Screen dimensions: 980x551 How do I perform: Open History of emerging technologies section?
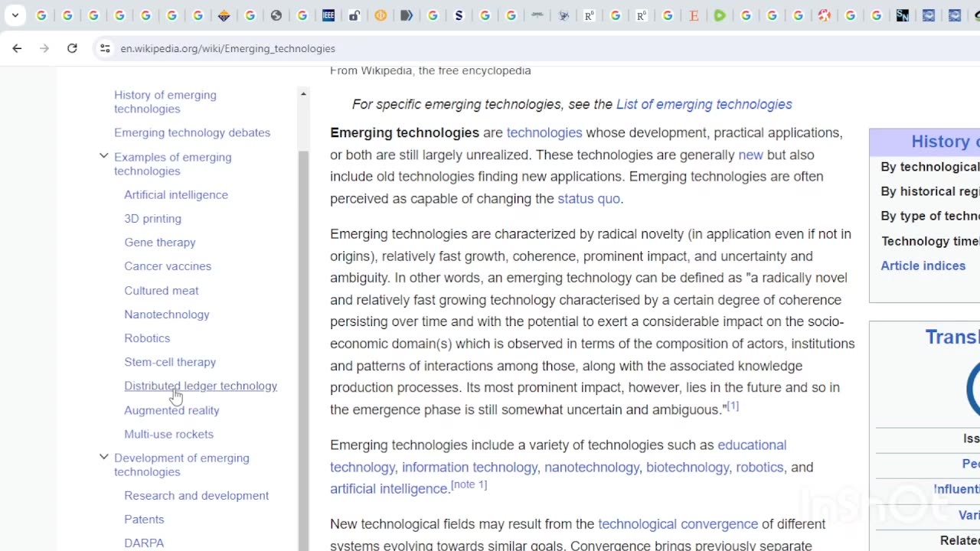[165, 102]
